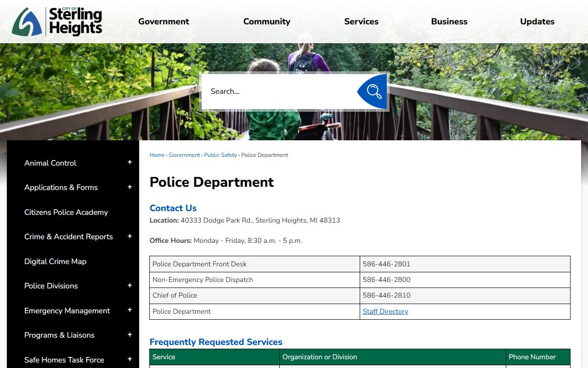Click the Public Safety breadcrumb link
This screenshot has width=588, height=368.
[x=220, y=155]
